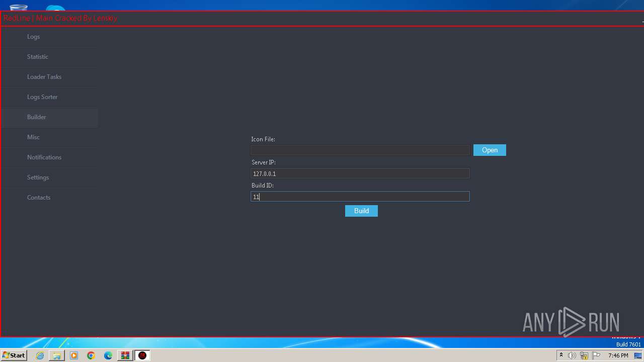Click the Build button

click(x=361, y=211)
